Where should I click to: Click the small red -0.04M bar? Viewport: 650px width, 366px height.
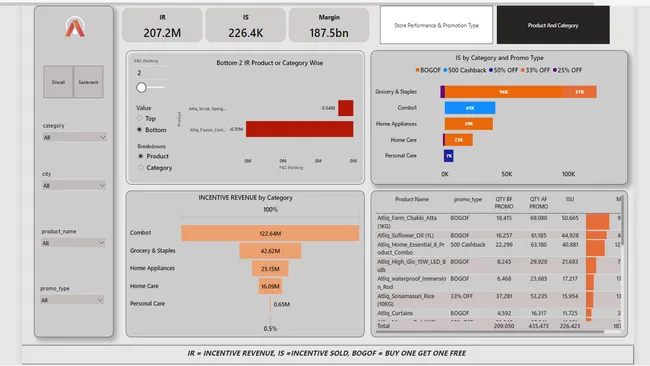click(346, 108)
